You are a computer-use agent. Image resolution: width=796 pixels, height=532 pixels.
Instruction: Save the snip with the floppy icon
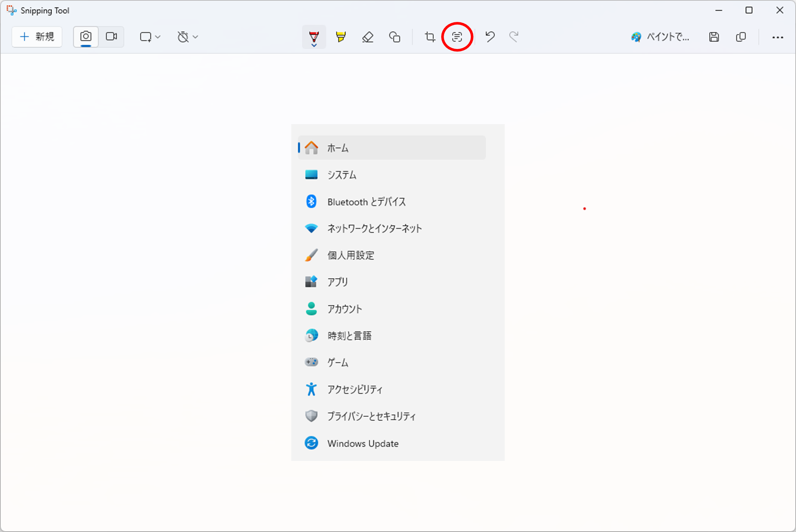click(714, 37)
